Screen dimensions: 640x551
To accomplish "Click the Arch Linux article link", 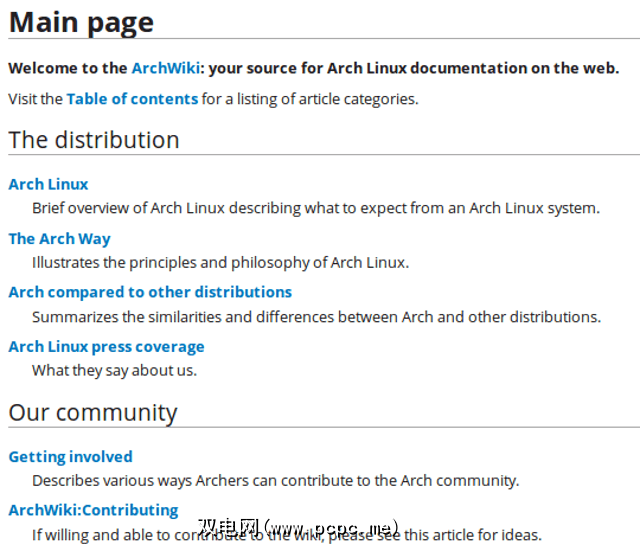I will [x=48, y=184].
